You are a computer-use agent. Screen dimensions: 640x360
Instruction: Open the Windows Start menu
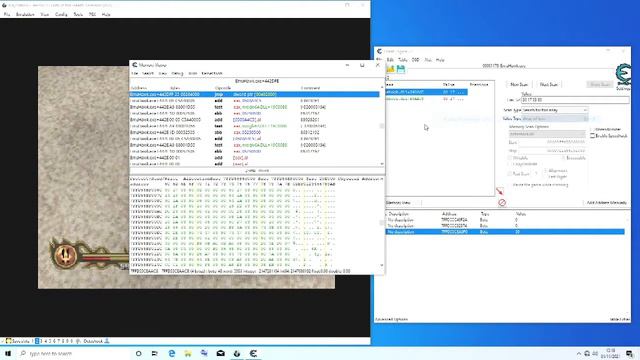[8, 353]
